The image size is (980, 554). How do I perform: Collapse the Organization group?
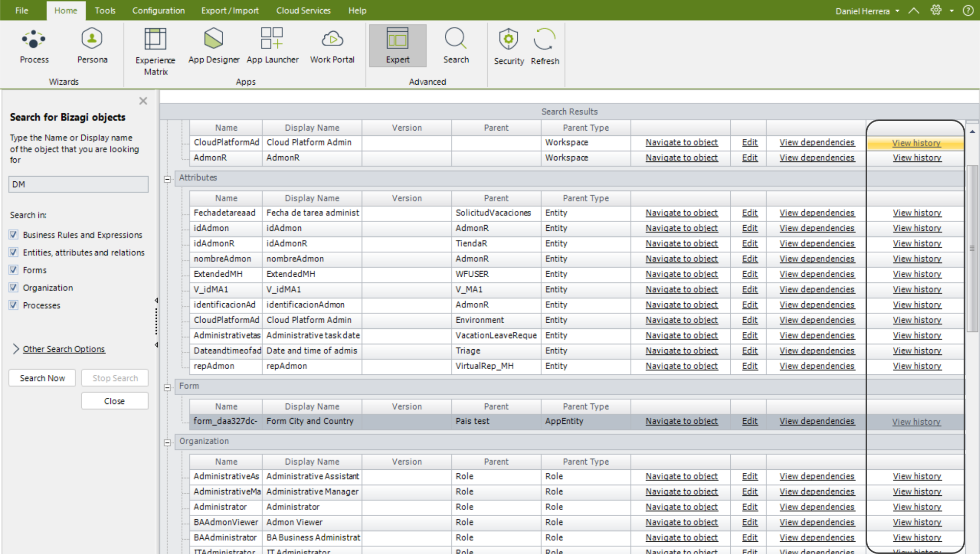(x=167, y=442)
